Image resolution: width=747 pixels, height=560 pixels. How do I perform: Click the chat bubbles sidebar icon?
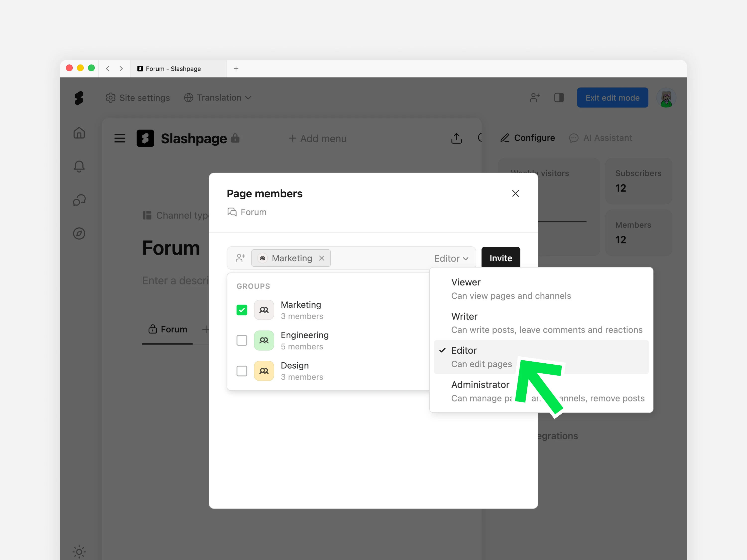[79, 200]
